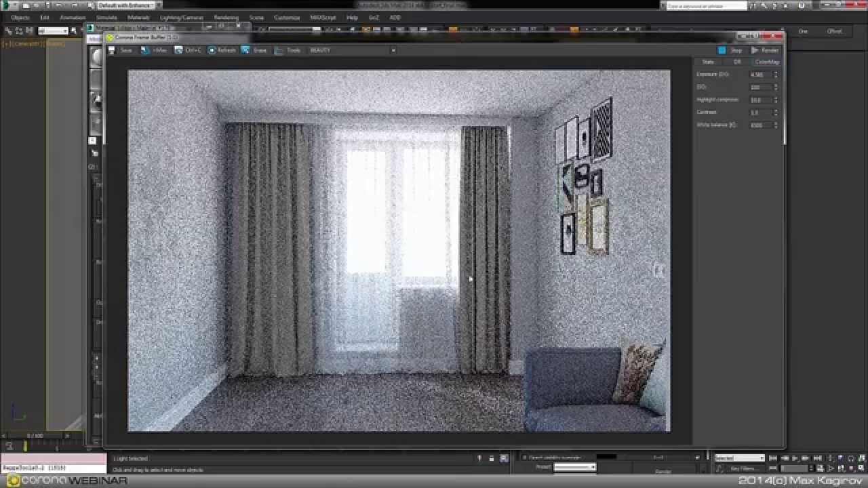Viewport: 868px width, 488px height.
Task: Open the MAXScript menu
Action: 323,18
